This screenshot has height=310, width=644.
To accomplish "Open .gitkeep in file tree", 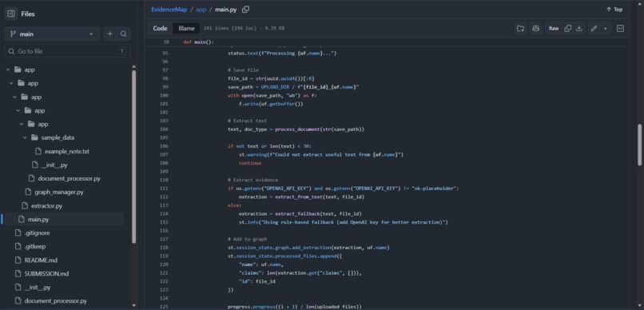I will [35, 246].
